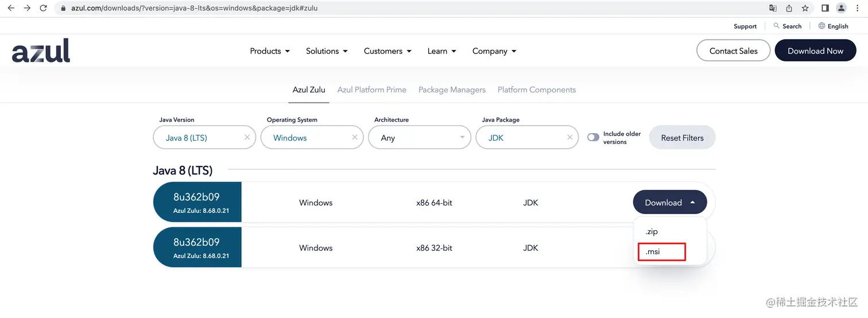Open the Architecture Any dropdown

coord(419,138)
